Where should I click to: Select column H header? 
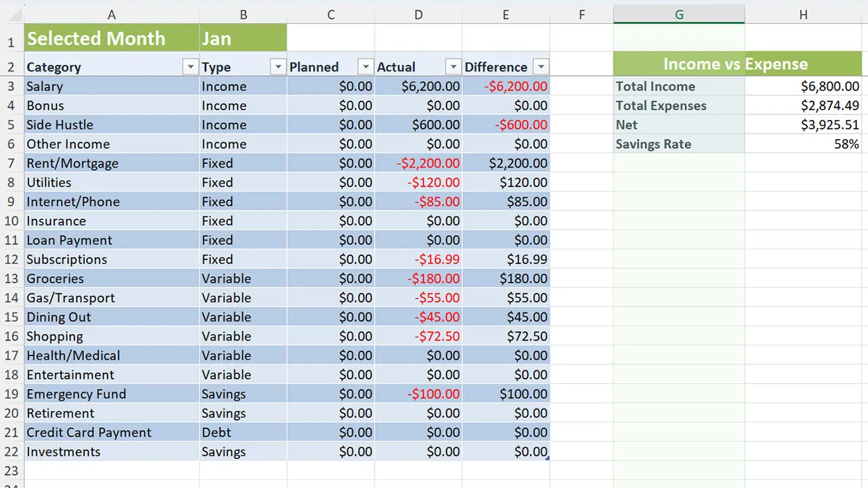tap(803, 14)
